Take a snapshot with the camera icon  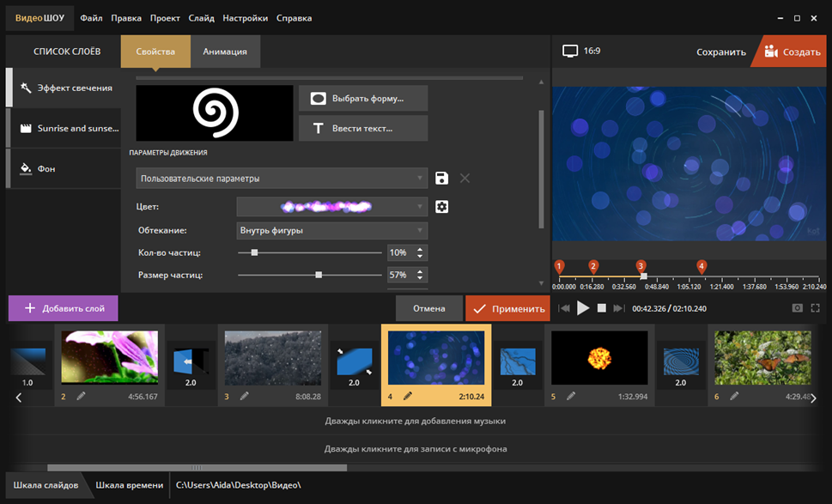coord(797,308)
